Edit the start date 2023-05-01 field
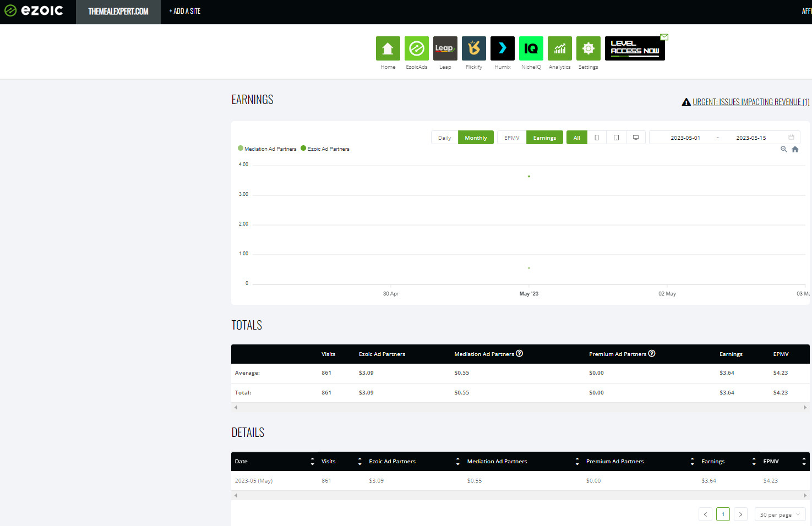Screen dimensions: 812x526 pyautogui.click(x=685, y=138)
